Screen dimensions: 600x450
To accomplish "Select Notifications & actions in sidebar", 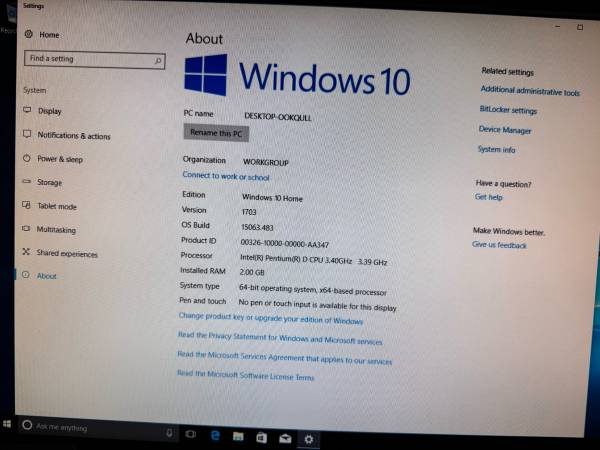I will [73, 136].
